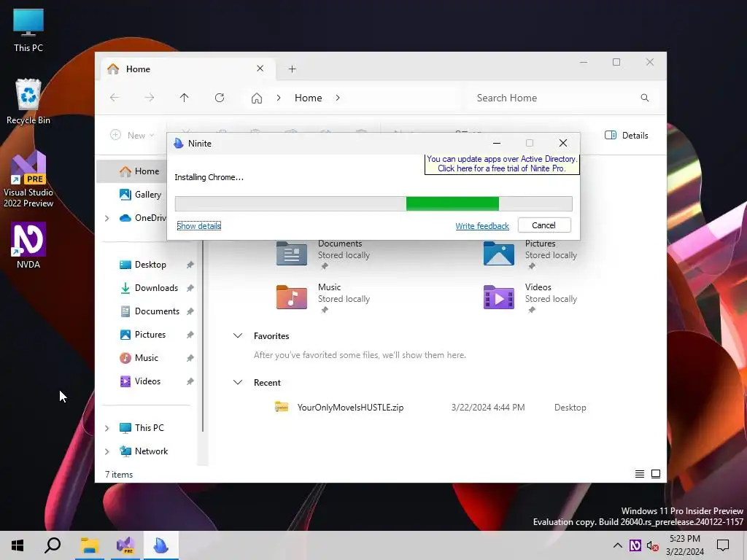747x560 pixels.
Task: Expand This PC tree node
Action: coord(107,428)
